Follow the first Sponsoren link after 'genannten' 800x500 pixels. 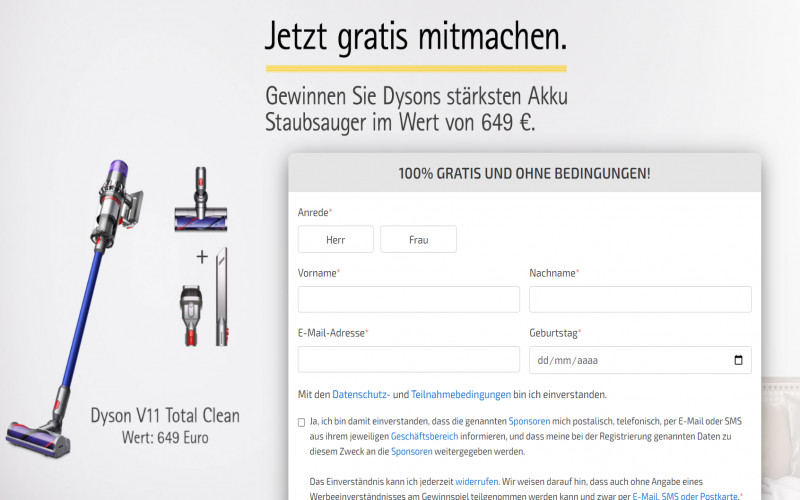[529, 421]
